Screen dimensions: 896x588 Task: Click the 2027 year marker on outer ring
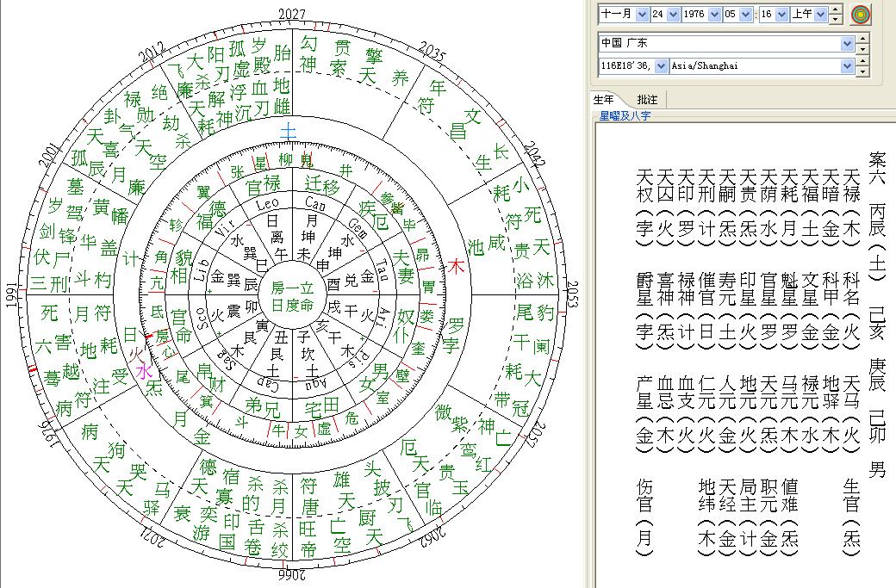coord(292,15)
